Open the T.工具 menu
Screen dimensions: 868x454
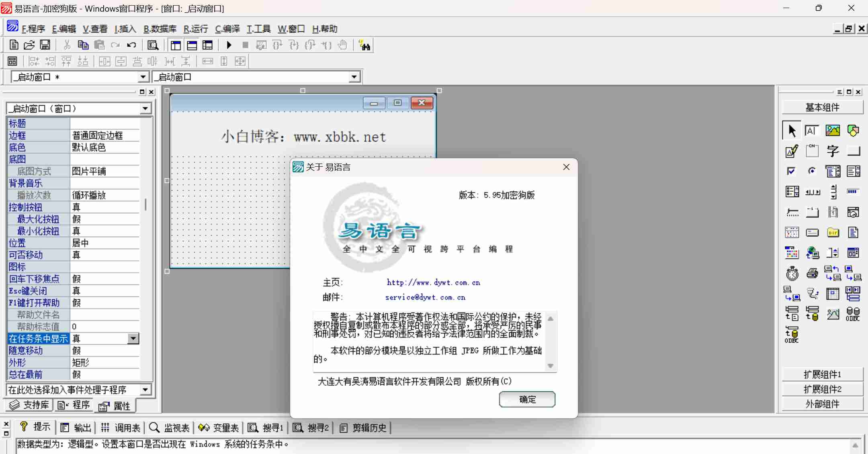pos(258,29)
